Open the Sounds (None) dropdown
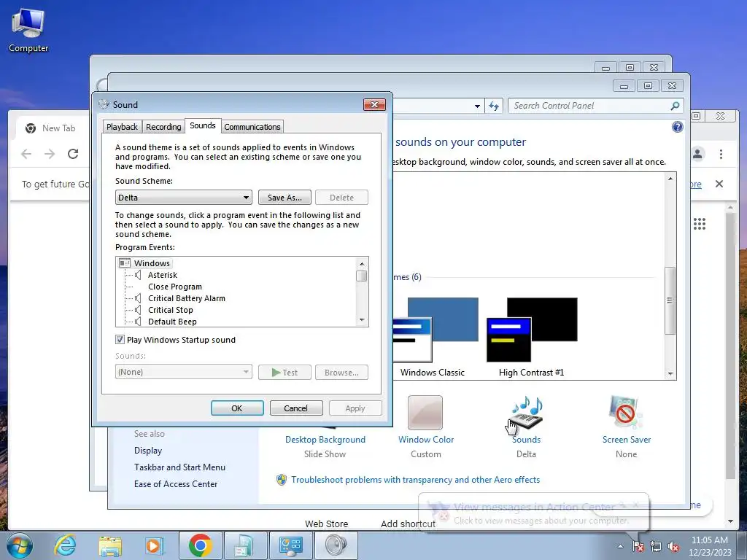This screenshot has width=747, height=560. click(x=183, y=372)
